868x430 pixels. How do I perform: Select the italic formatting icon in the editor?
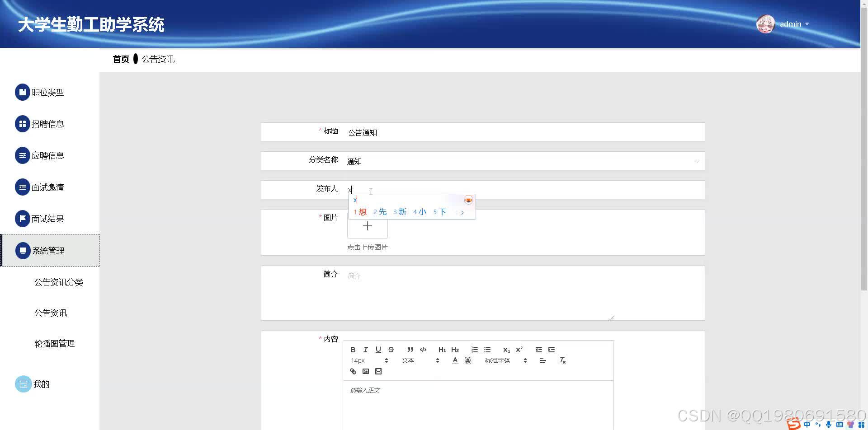pos(365,350)
